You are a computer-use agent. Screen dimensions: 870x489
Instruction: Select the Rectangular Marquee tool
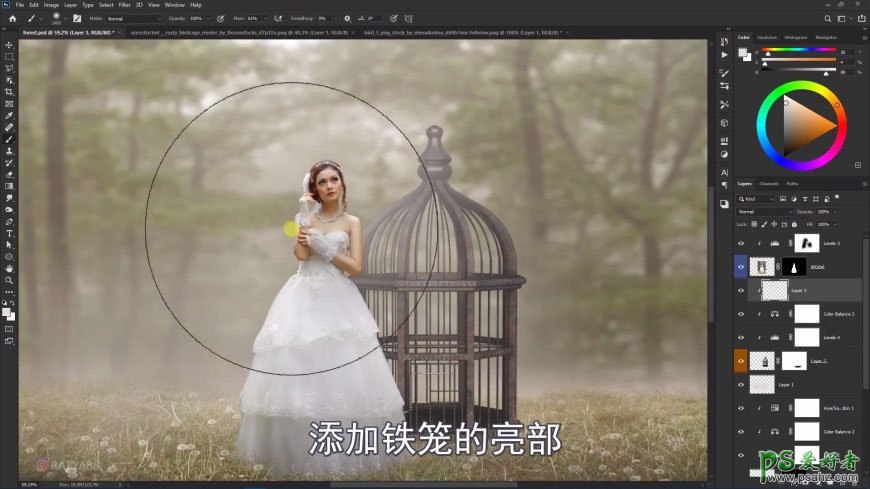coord(9,57)
